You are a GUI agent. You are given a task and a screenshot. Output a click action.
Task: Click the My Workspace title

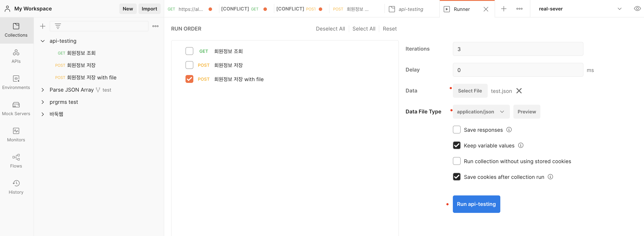pyautogui.click(x=33, y=9)
